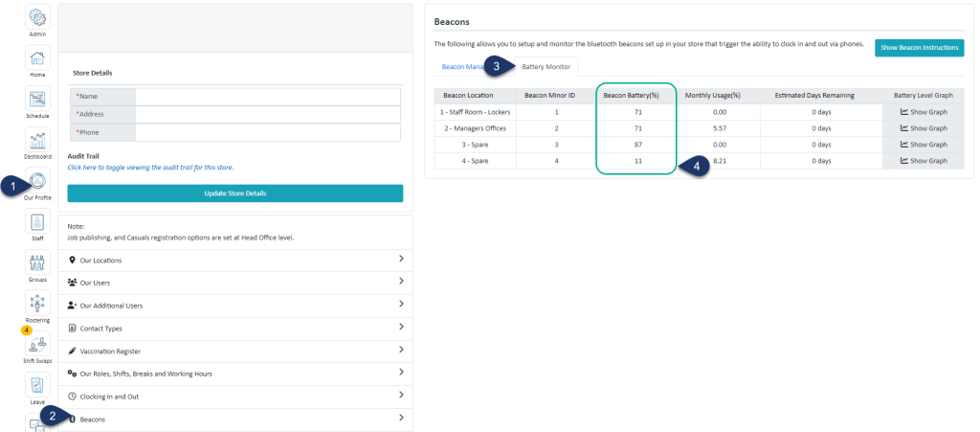980x432 pixels.
Task: Open Our Profile sidebar icon
Action: (x=37, y=180)
